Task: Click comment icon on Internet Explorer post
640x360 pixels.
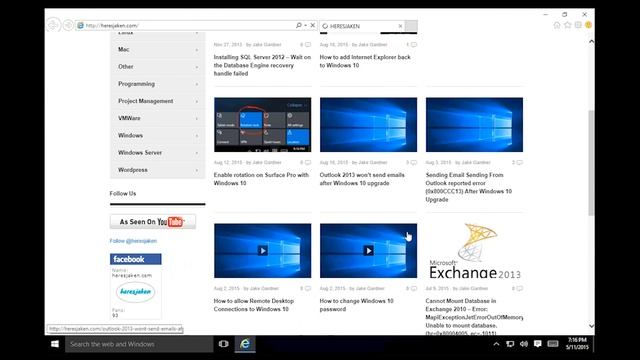Action: (x=414, y=44)
